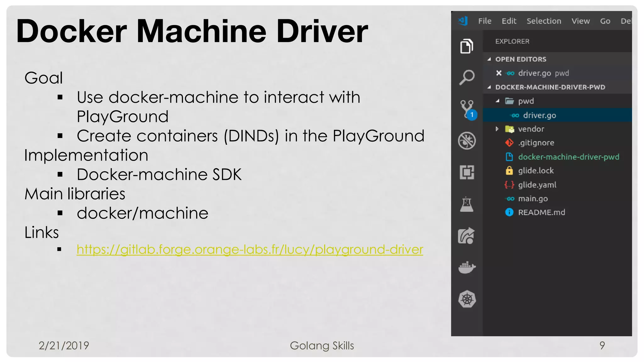Open the Edit menu

click(x=509, y=21)
